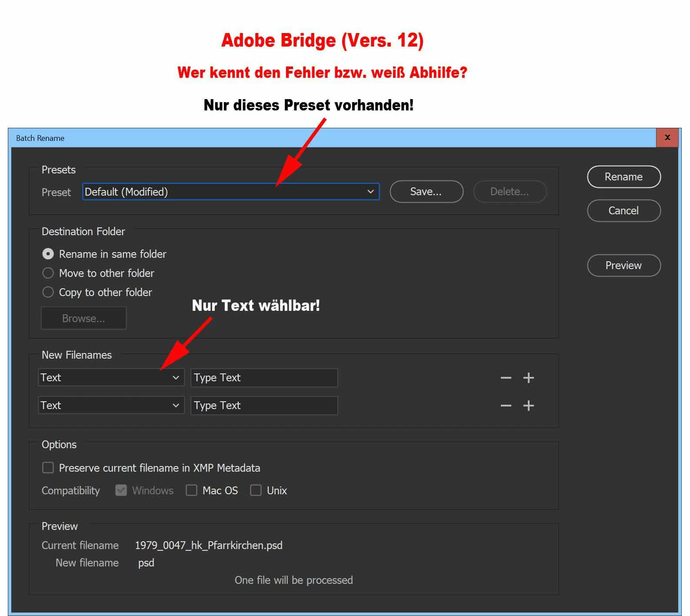Click the Browse folder button
Viewport: 690px width, 616px height.
(x=83, y=318)
